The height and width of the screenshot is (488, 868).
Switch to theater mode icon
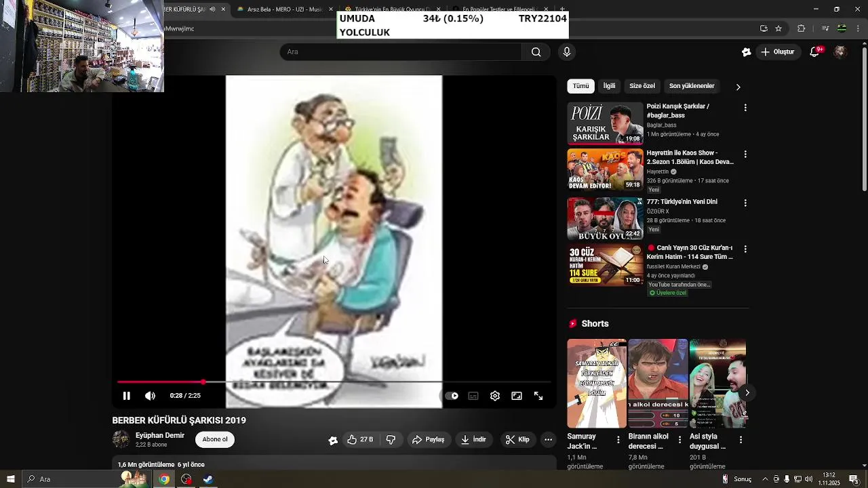517,396
